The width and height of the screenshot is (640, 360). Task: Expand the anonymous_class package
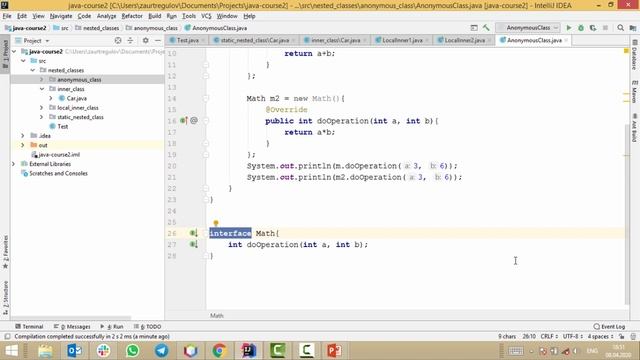point(42,80)
